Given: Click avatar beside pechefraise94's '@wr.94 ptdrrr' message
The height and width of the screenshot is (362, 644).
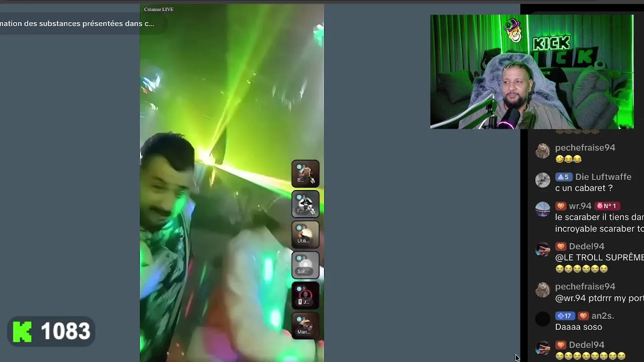Looking at the screenshot, I should [x=542, y=290].
